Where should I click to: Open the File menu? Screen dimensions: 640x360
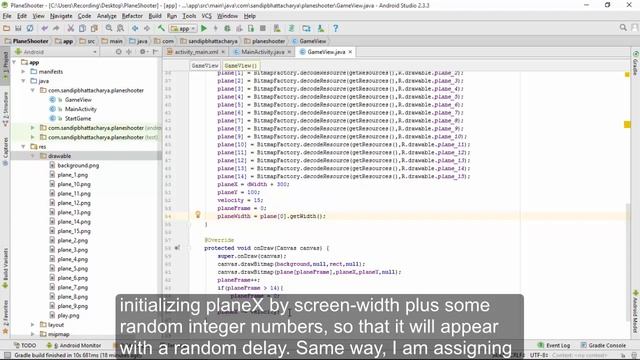[7, 16]
